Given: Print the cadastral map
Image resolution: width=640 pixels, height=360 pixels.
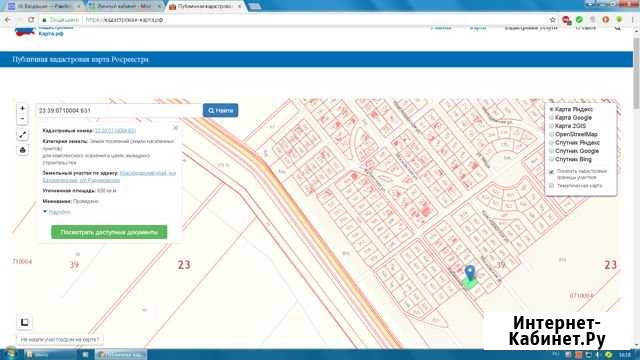Looking at the screenshot, I should (x=22, y=150).
